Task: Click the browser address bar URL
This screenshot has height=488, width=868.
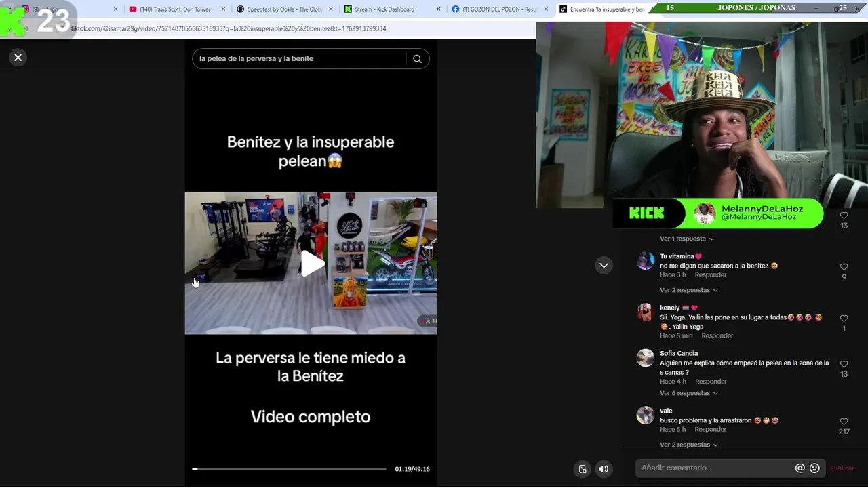Action: point(229,28)
